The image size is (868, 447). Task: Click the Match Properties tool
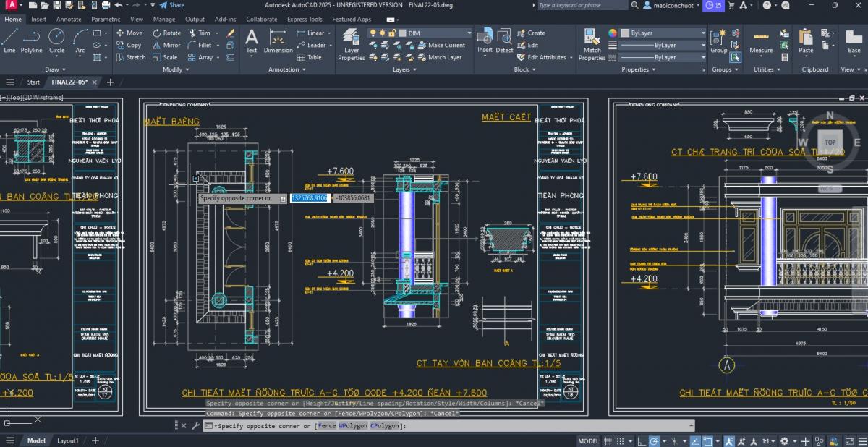coord(592,43)
